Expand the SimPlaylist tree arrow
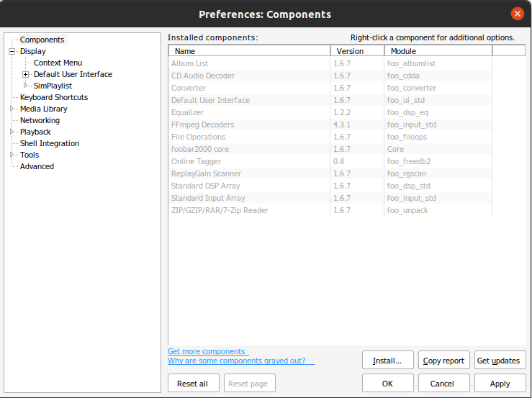Screen dimensions: 532x398 [25, 86]
